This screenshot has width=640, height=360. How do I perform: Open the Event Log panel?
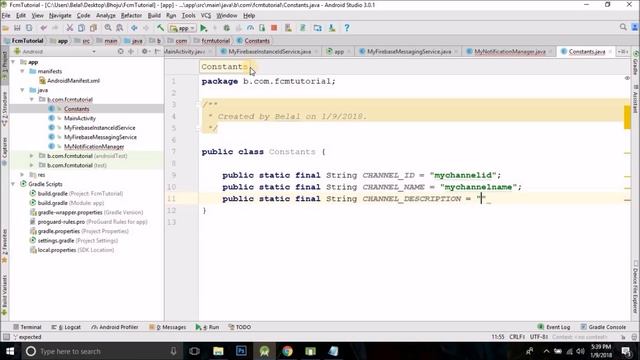click(554, 327)
